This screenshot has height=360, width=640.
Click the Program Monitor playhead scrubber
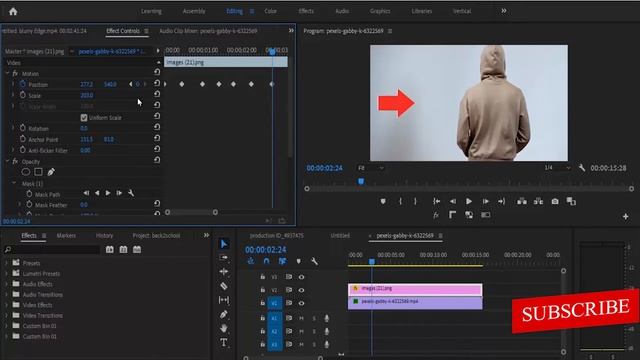[361, 181]
